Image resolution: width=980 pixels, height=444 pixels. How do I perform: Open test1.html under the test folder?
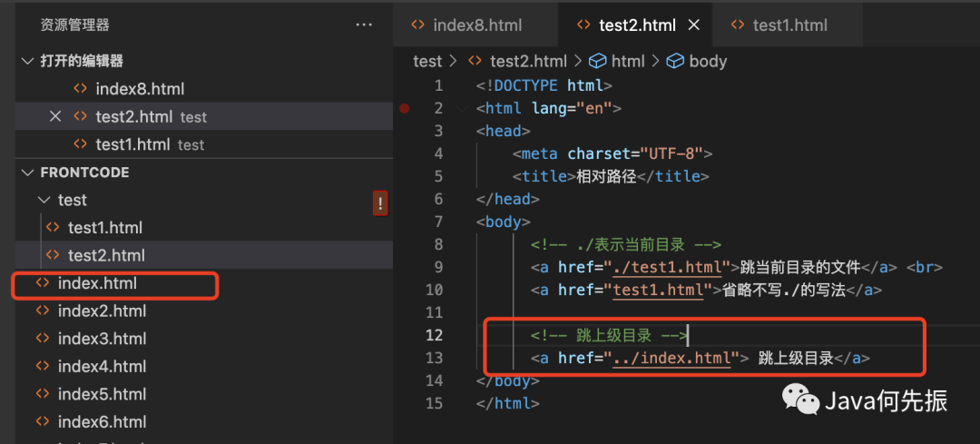pyautogui.click(x=104, y=227)
